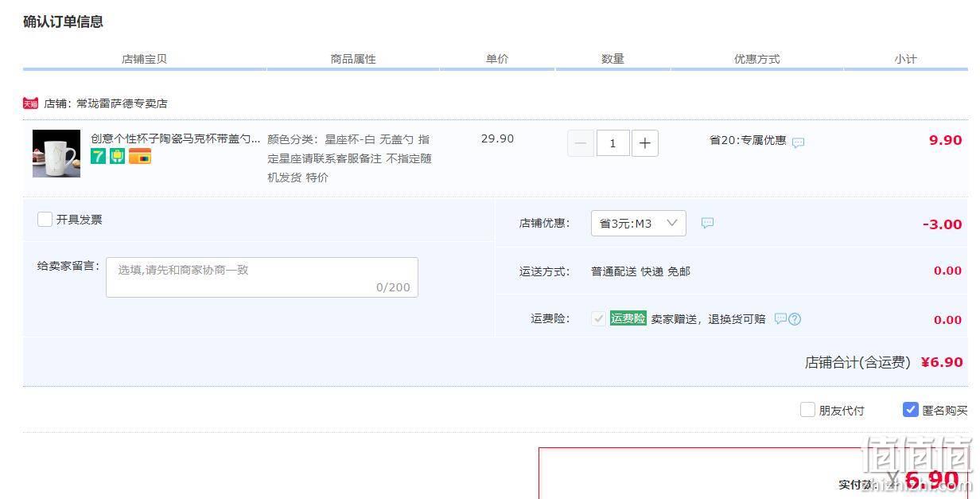Open the 常珑雷萨德专卖店 shop link
The width and height of the screenshot is (980, 499).
pyautogui.click(x=122, y=103)
